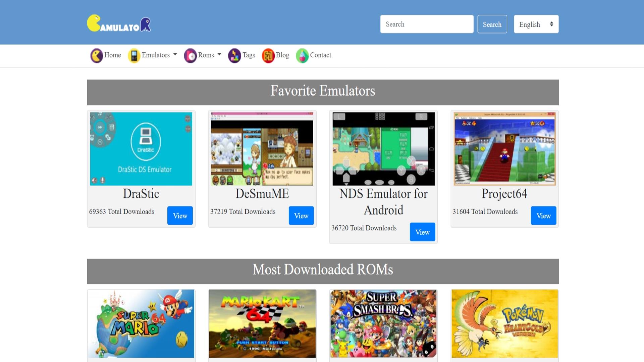Click the Pokemon HeartGold ROM thumbnail

tap(504, 324)
